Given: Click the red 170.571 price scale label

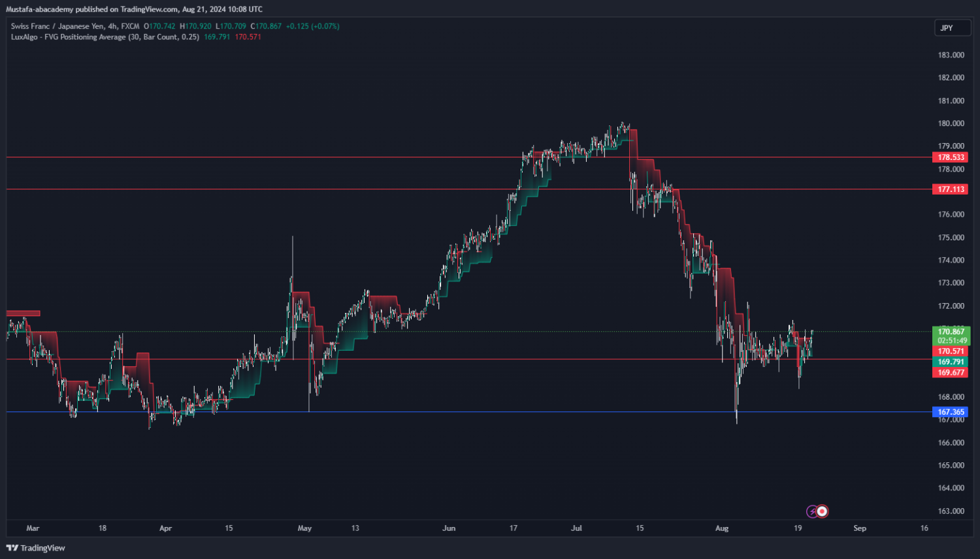Looking at the screenshot, I should coord(951,351).
